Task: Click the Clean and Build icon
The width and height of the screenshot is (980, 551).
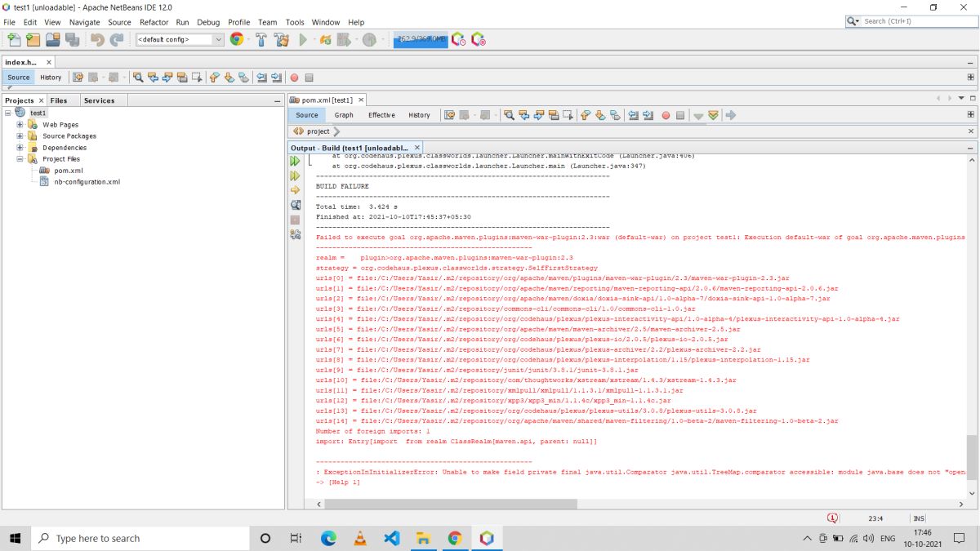Action: (282, 39)
